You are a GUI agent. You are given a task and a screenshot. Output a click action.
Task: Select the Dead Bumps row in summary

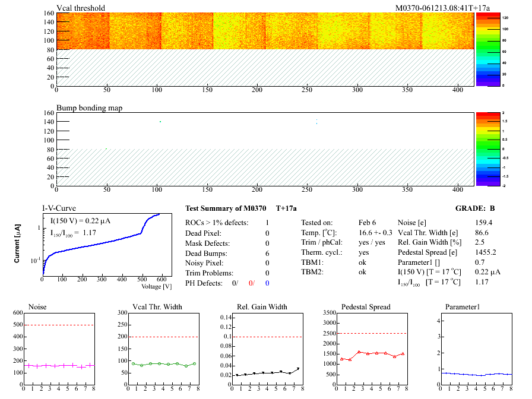coord(207,253)
